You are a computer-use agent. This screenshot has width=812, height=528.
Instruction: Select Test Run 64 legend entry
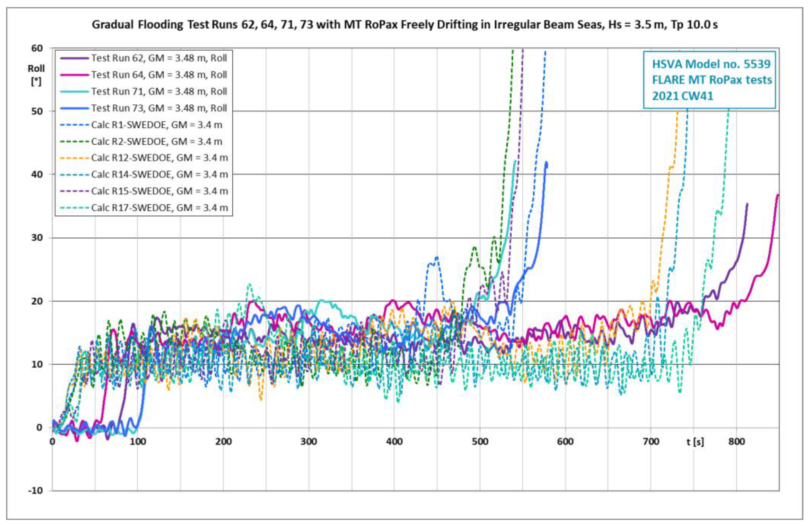coord(159,75)
